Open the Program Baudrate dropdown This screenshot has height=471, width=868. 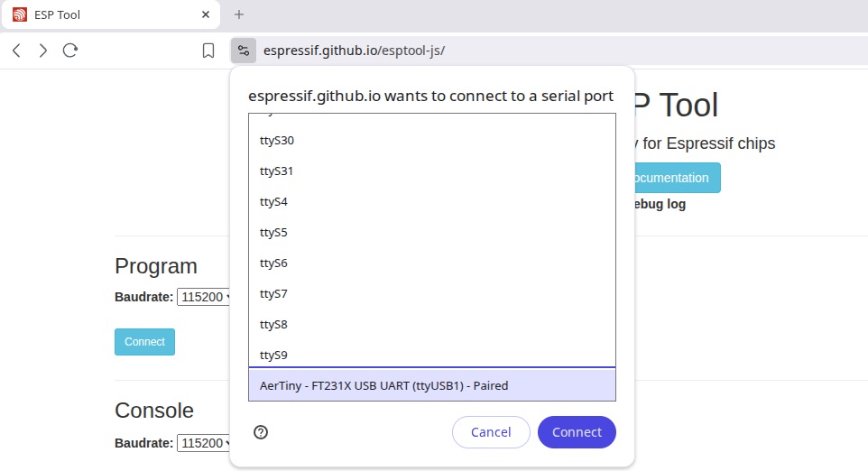pyautogui.click(x=204, y=297)
